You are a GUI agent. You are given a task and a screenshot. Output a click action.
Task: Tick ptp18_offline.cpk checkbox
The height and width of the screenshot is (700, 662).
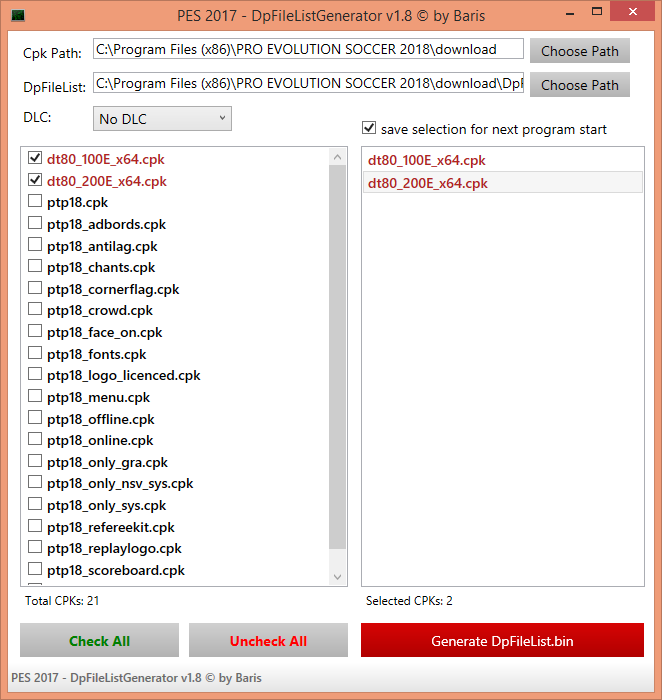click(x=35, y=418)
